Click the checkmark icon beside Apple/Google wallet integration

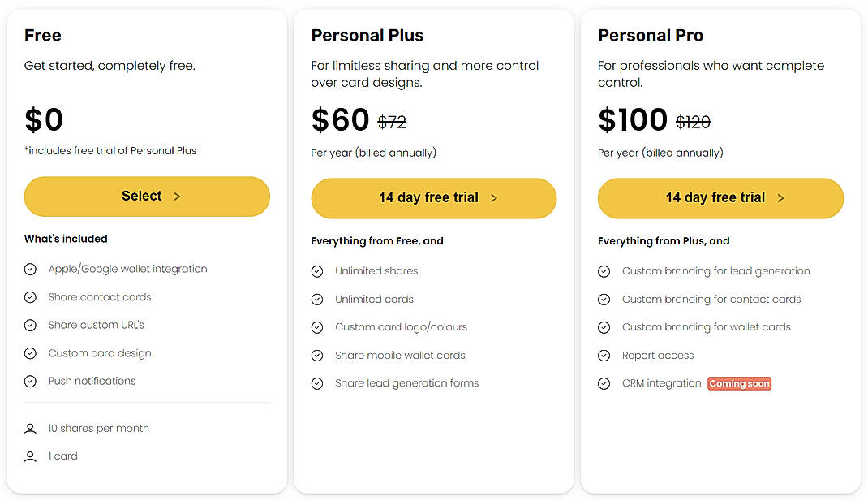30,269
